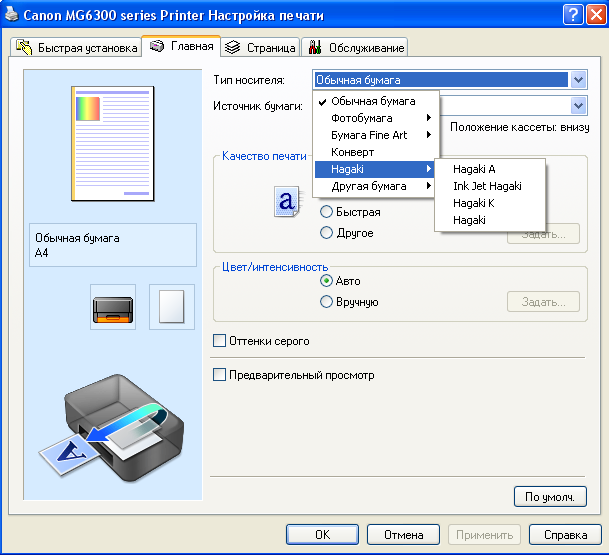
Task: Click the blank paper sheet icon in preview panel
Action: pyautogui.click(x=172, y=307)
